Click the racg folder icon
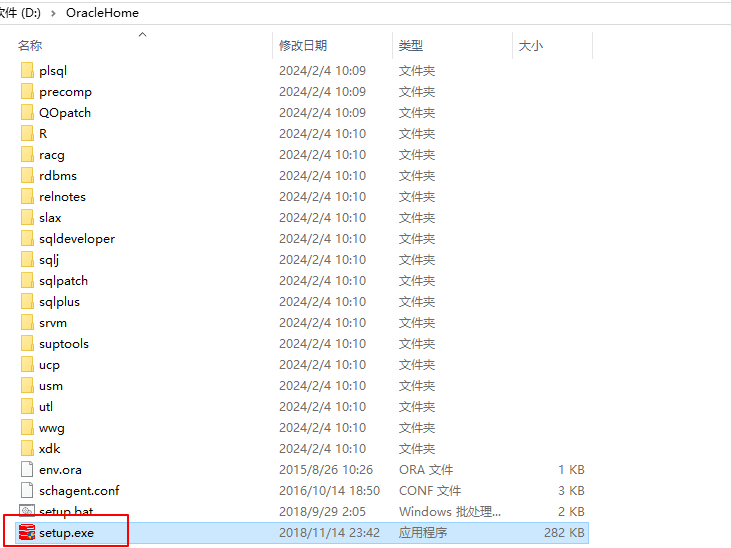The width and height of the screenshot is (731, 548). tap(27, 154)
